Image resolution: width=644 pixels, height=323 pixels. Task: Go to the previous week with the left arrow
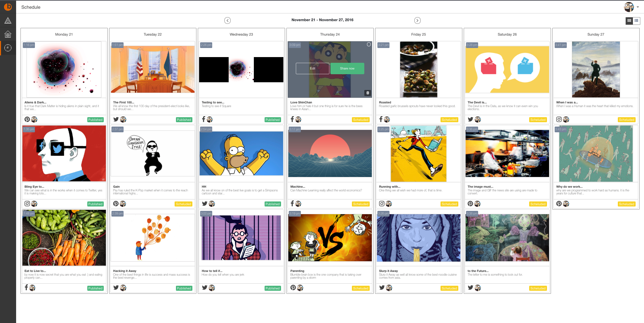(x=227, y=20)
